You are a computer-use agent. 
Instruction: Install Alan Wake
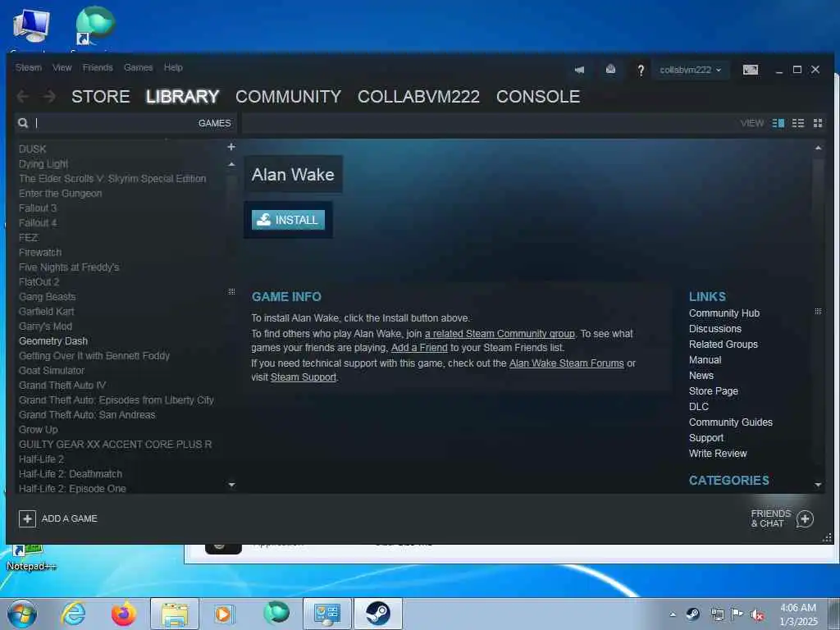288,220
